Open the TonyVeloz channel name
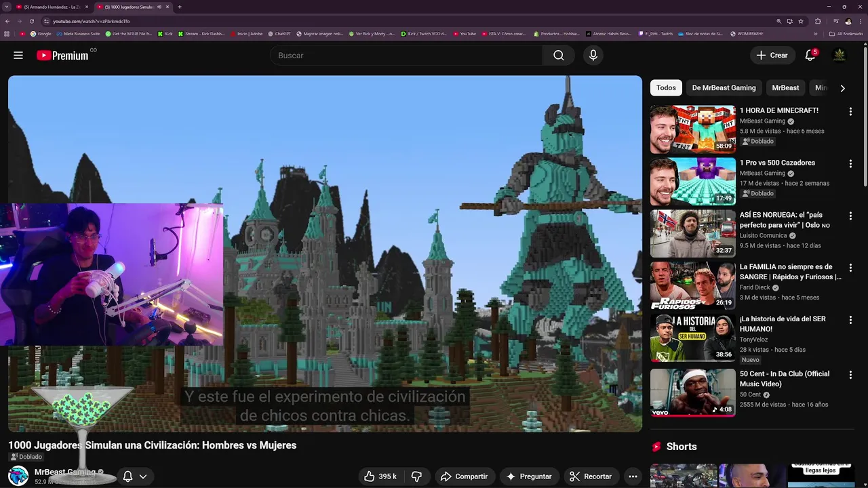868x488 pixels. pyautogui.click(x=754, y=340)
